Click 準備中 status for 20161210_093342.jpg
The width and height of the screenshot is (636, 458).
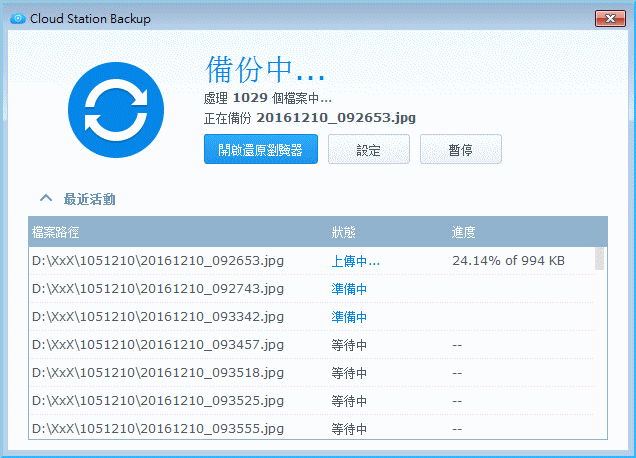349,317
